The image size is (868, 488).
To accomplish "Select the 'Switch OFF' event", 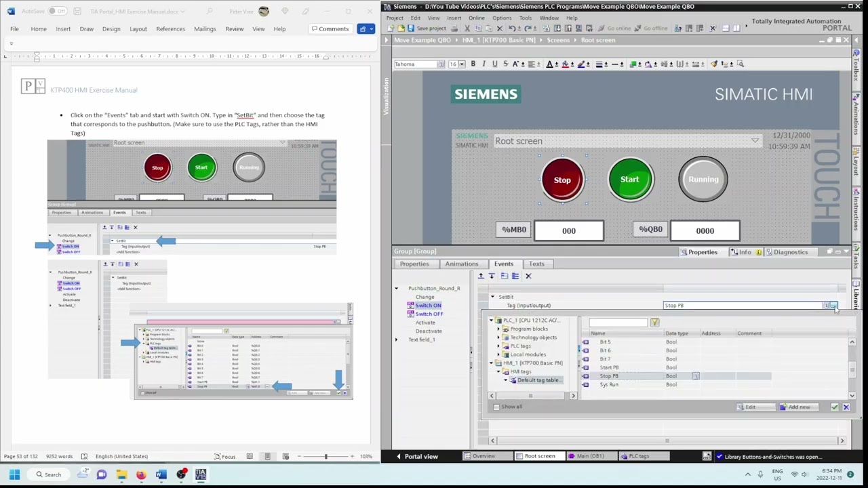I will (429, 314).
